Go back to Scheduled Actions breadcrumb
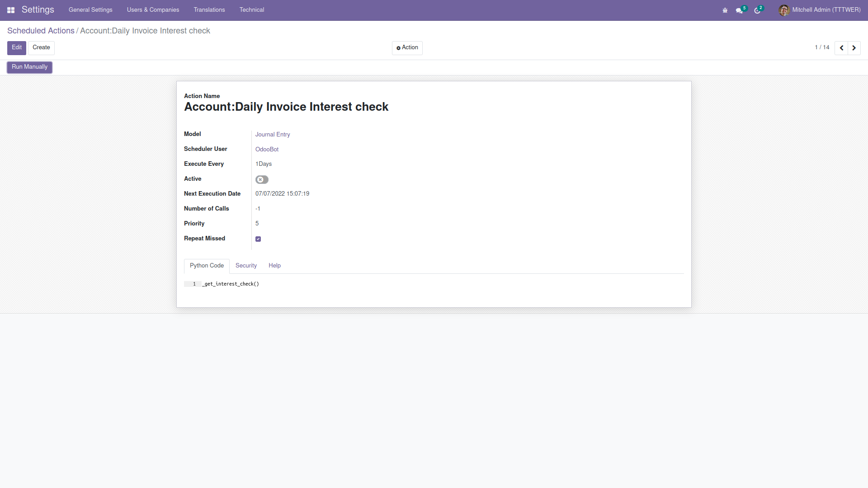 (x=41, y=31)
